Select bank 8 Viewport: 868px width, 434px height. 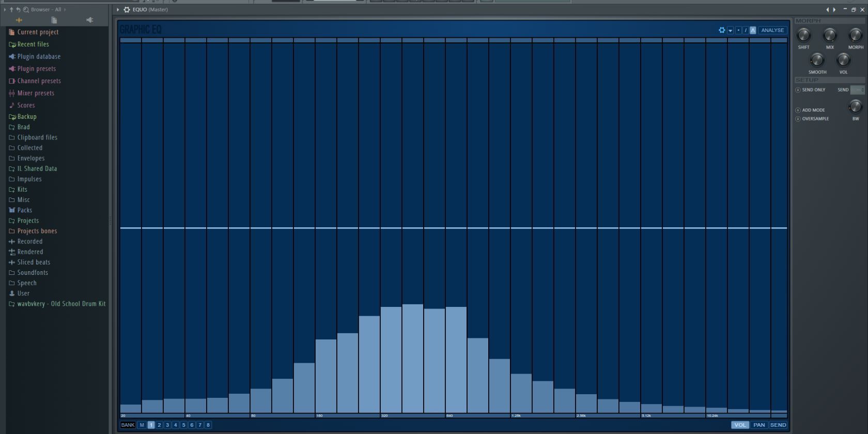208,425
